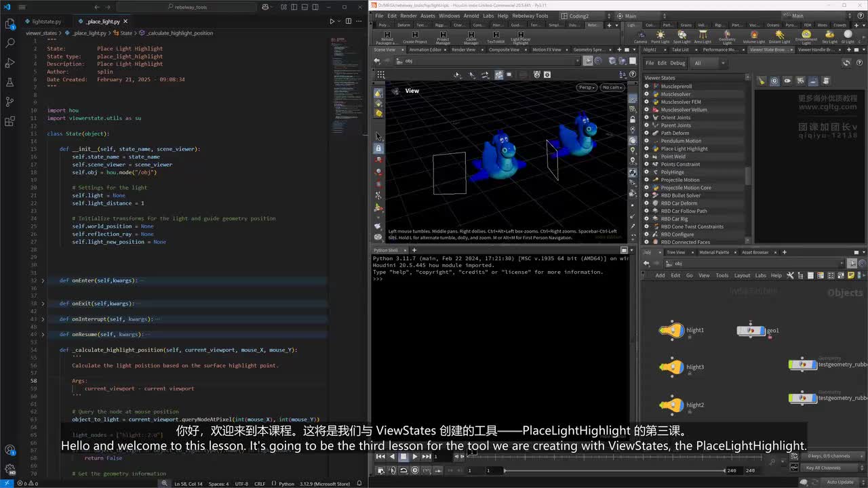This screenshot has height=488, width=868.
Task: Switch to the Render View tab
Action: pyautogui.click(x=464, y=49)
